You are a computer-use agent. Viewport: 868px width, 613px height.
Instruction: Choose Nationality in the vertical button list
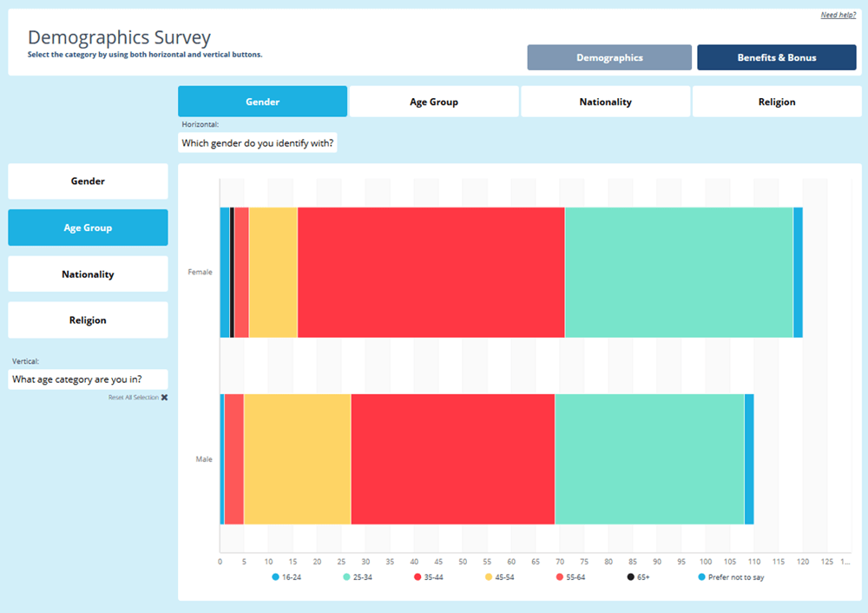(88, 274)
